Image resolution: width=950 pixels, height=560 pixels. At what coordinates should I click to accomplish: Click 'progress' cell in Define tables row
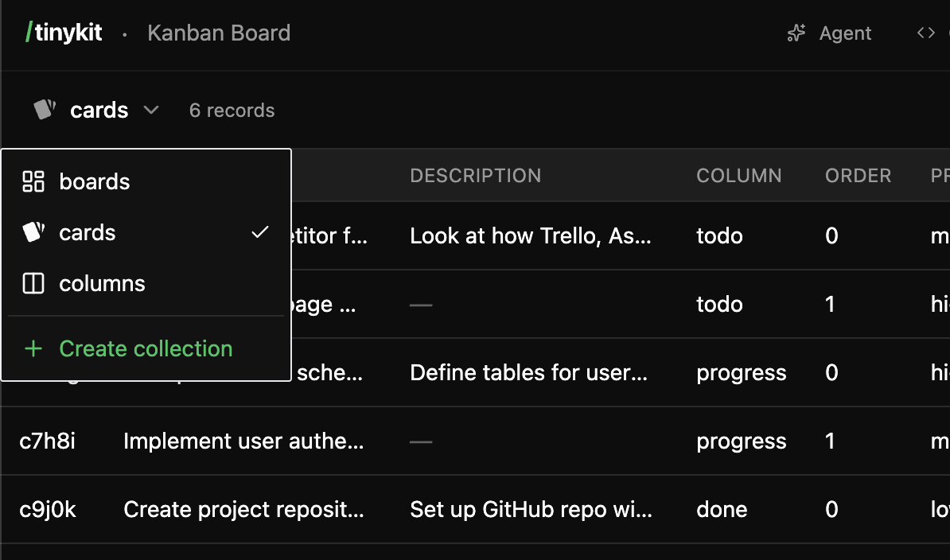pos(741,373)
